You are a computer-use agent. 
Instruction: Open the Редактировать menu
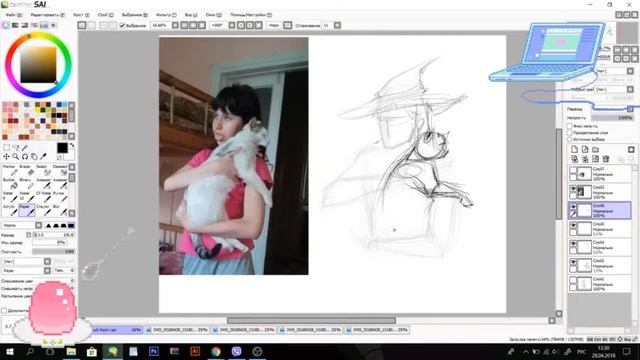pos(47,15)
